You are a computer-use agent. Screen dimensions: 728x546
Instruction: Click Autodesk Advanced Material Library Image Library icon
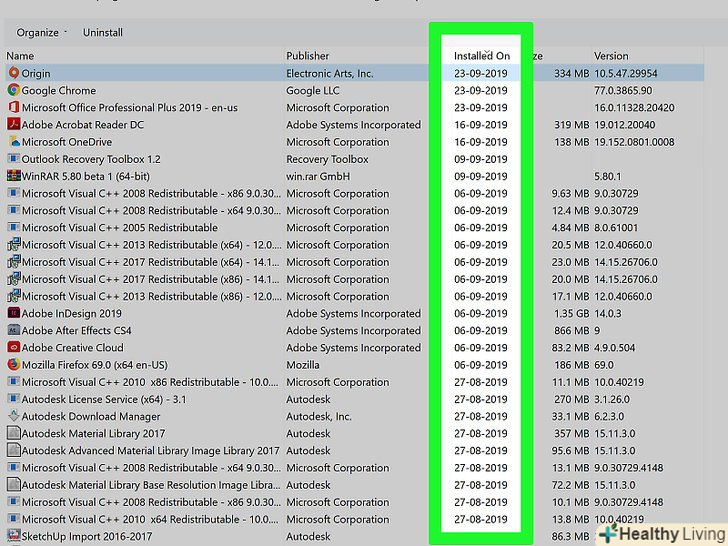click(13, 450)
